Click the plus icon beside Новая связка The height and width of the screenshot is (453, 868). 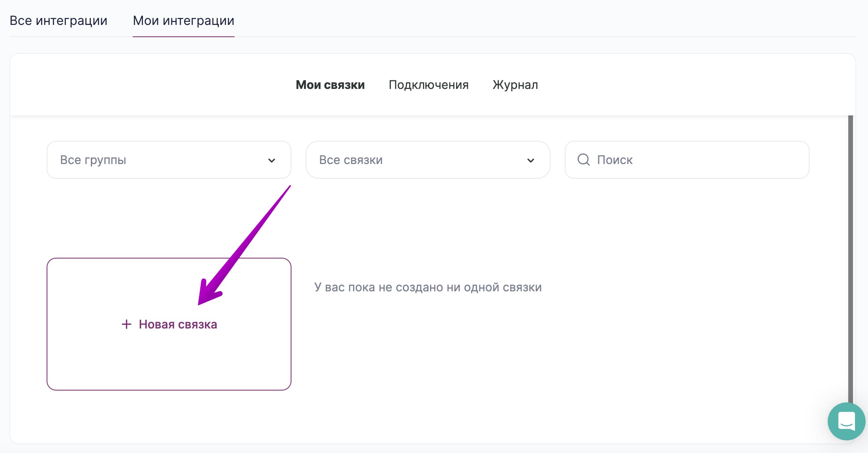pos(126,324)
